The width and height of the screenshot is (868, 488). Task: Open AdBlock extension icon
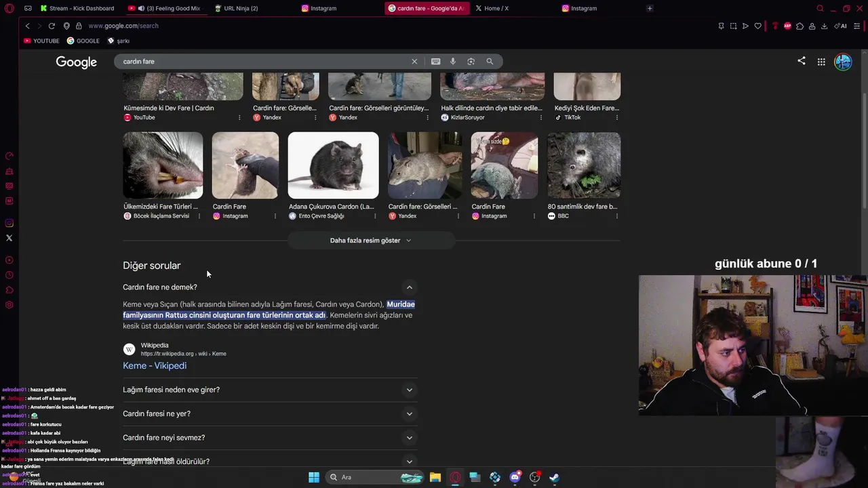[787, 26]
